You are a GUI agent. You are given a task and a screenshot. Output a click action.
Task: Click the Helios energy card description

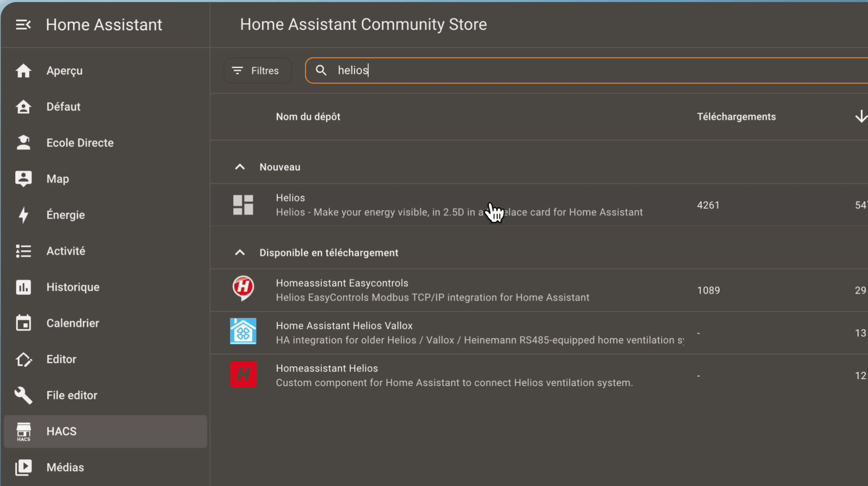[x=459, y=212]
